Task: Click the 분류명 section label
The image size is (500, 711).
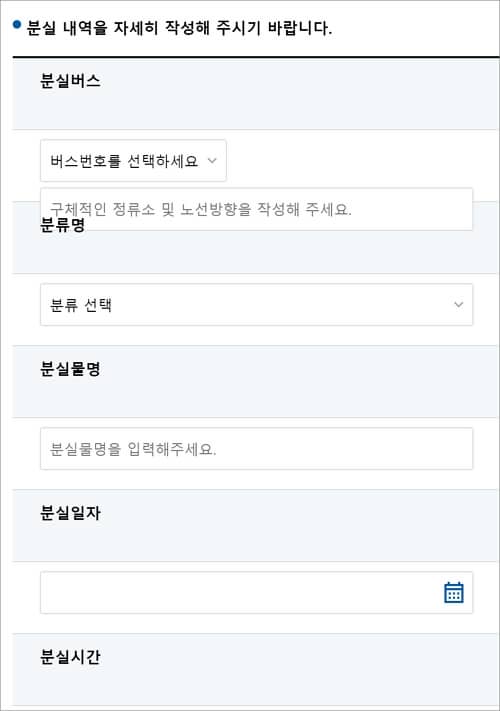Action: click(x=63, y=225)
